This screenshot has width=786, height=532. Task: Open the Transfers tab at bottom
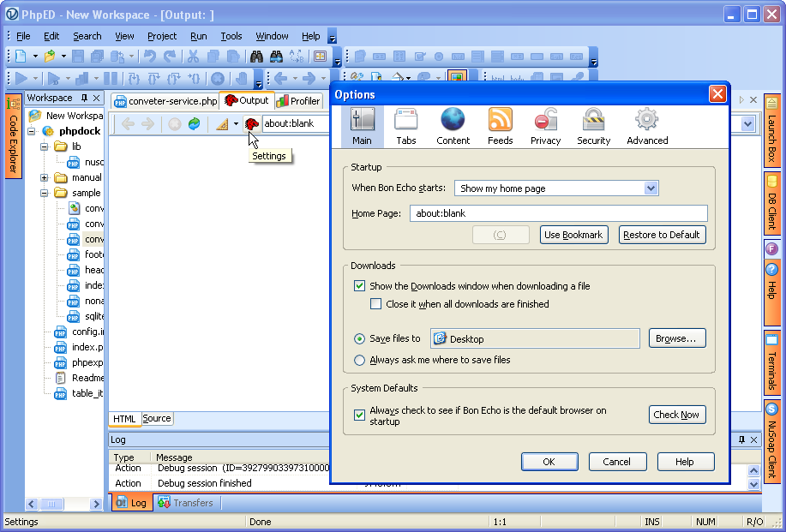click(x=185, y=503)
